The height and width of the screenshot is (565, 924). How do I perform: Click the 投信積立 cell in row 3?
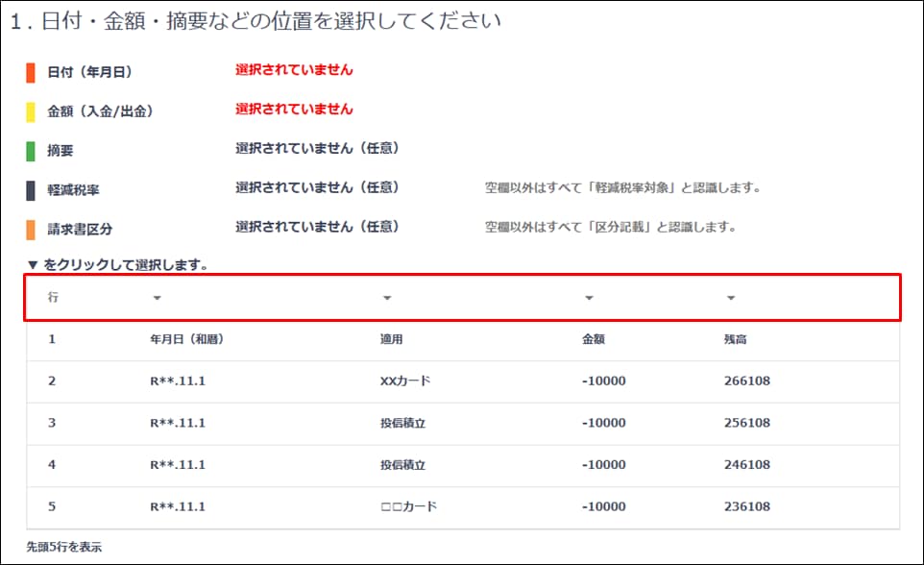coord(403,423)
